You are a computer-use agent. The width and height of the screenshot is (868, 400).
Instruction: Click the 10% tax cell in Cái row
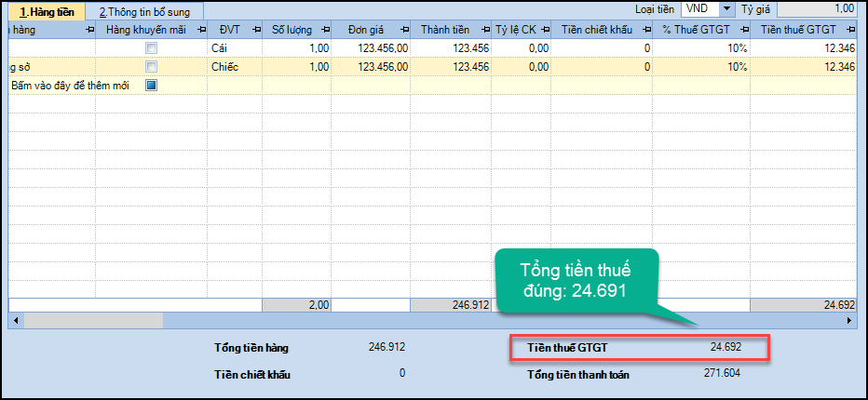(x=700, y=48)
